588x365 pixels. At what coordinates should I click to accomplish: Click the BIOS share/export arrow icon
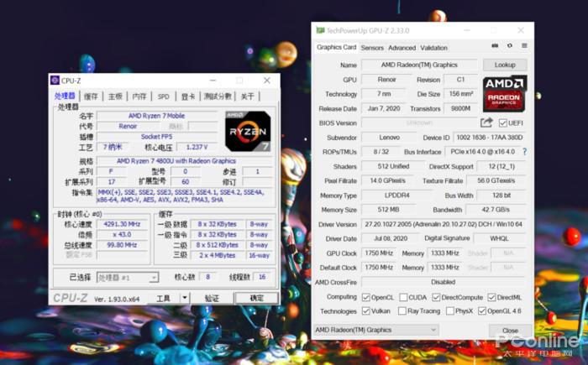(486, 123)
